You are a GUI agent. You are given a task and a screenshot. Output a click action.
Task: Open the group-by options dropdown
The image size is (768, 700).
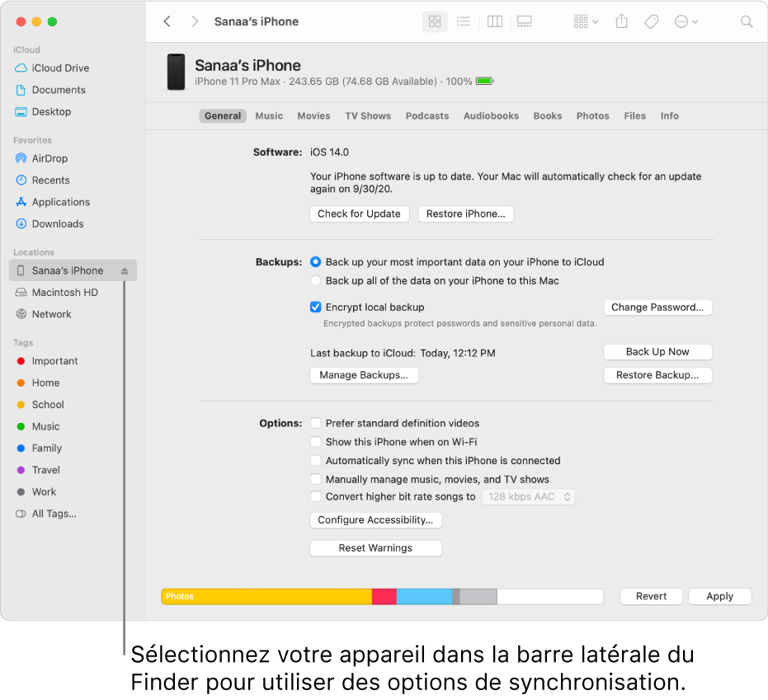tap(586, 21)
